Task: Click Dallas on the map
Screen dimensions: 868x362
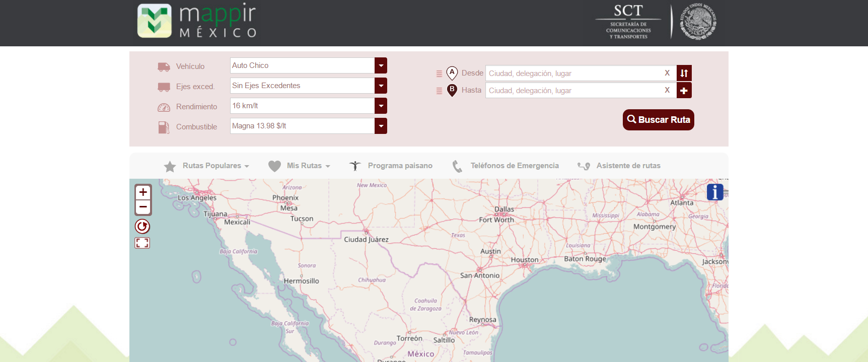Action: (504, 209)
